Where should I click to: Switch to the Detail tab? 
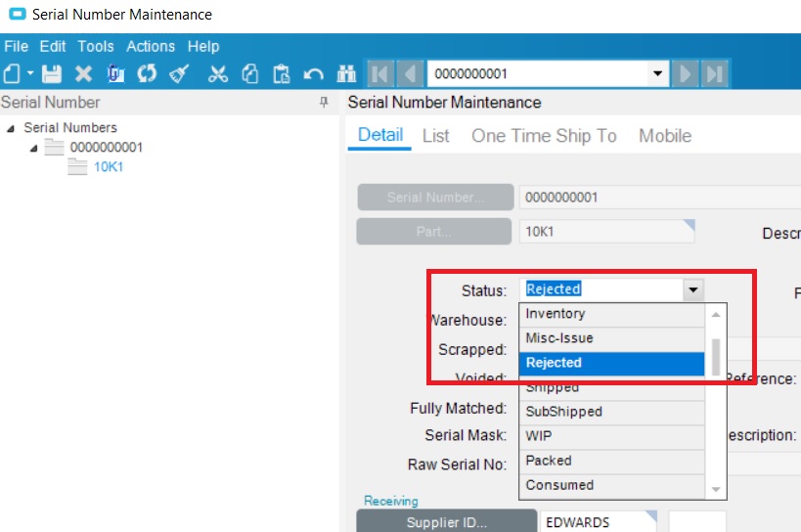click(380, 135)
